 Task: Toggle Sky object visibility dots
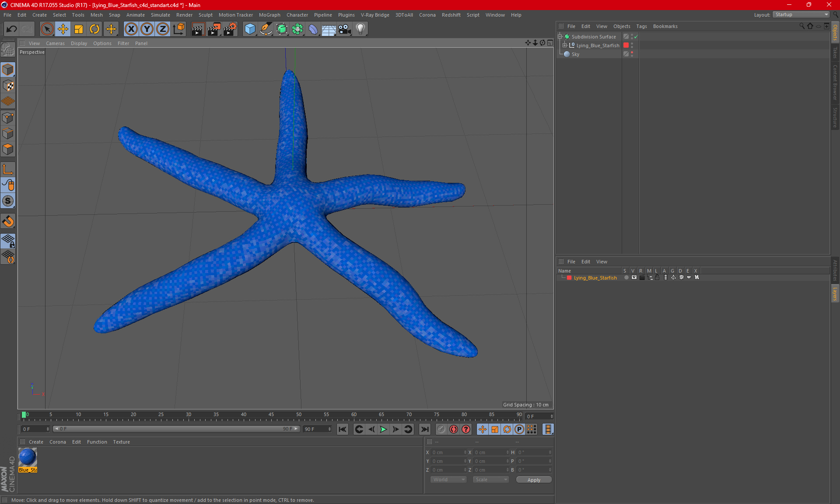click(x=632, y=54)
